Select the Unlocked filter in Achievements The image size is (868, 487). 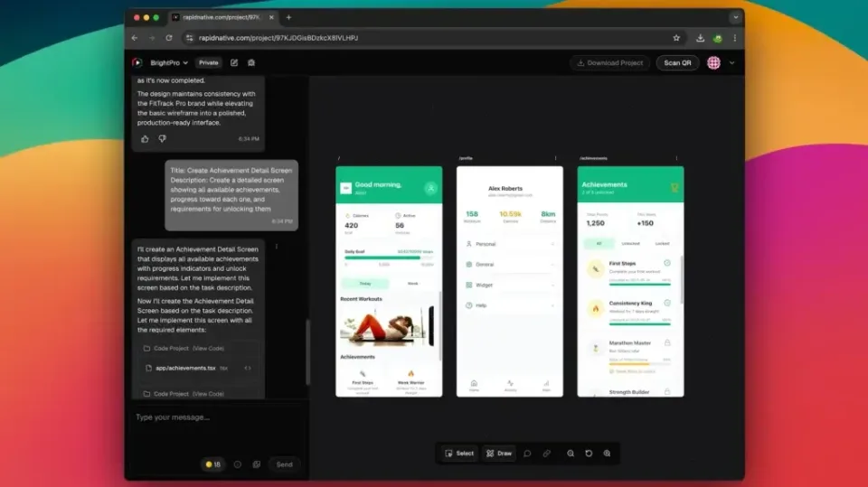(630, 244)
